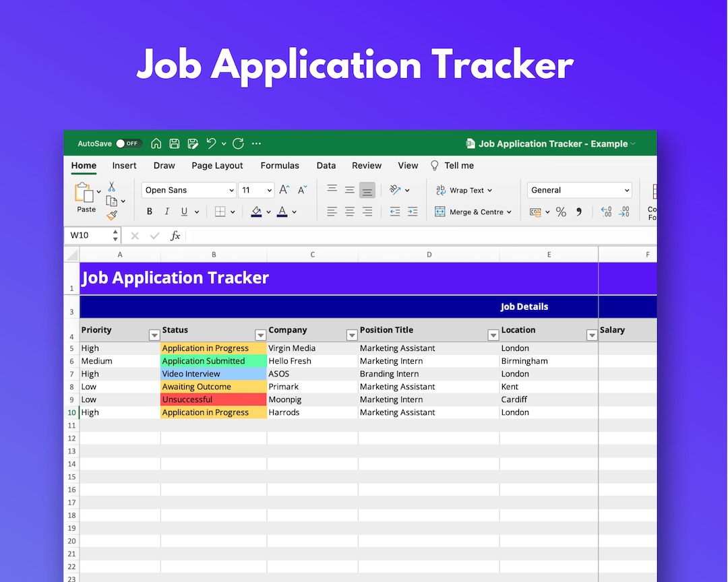Open the Location column filter arrow
This screenshot has width=728, height=582.
tap(592, 335)
